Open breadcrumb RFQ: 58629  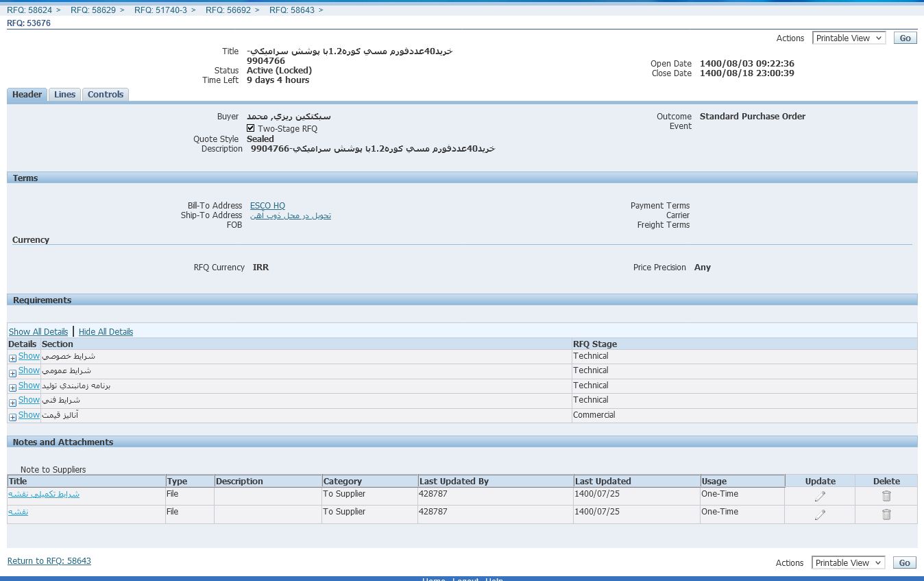(x=93, y=10)
